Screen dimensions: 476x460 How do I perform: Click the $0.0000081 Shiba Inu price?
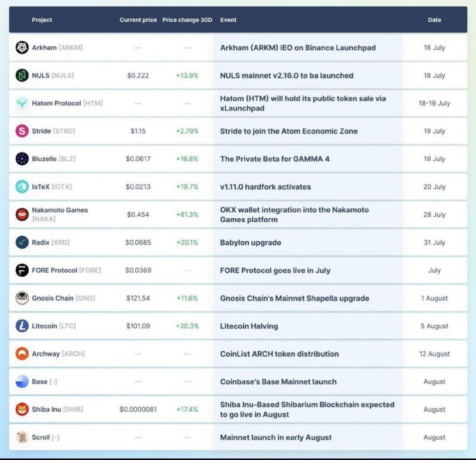coord(138,409)
